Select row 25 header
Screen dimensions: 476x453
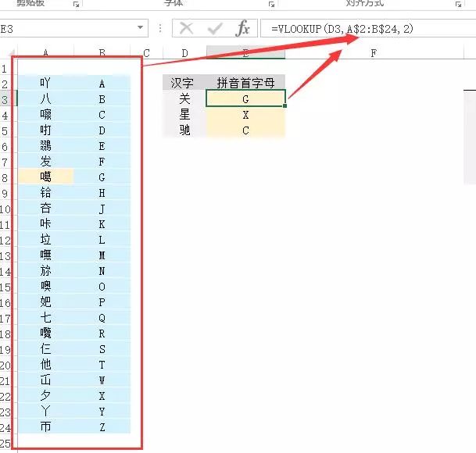(x=5, y=444)
